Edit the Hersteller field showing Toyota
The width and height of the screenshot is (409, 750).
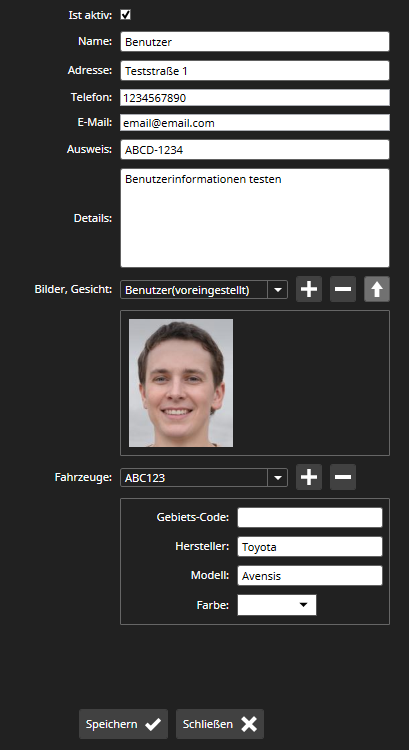pos(310,547)
